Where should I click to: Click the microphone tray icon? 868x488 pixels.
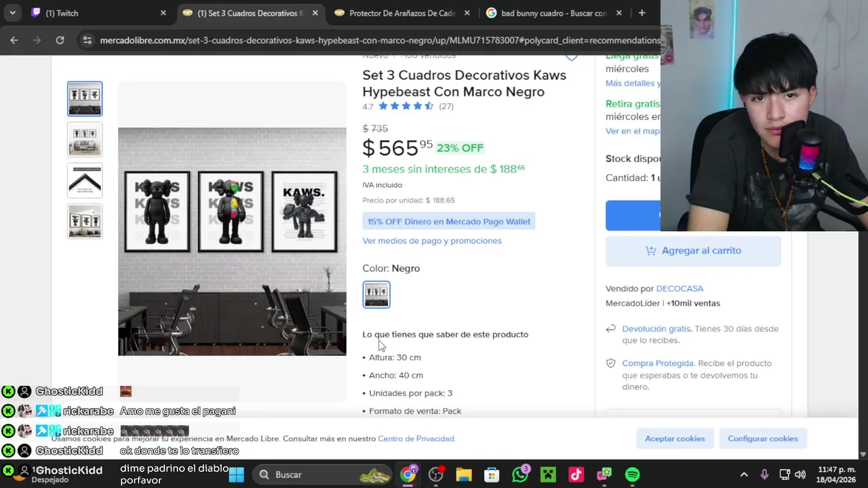(x=764, y=474)
